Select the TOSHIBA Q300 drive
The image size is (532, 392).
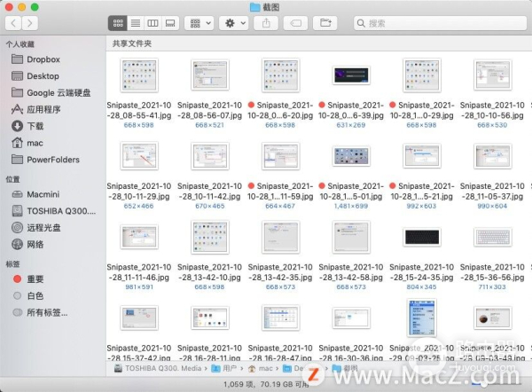click(53, 211)
